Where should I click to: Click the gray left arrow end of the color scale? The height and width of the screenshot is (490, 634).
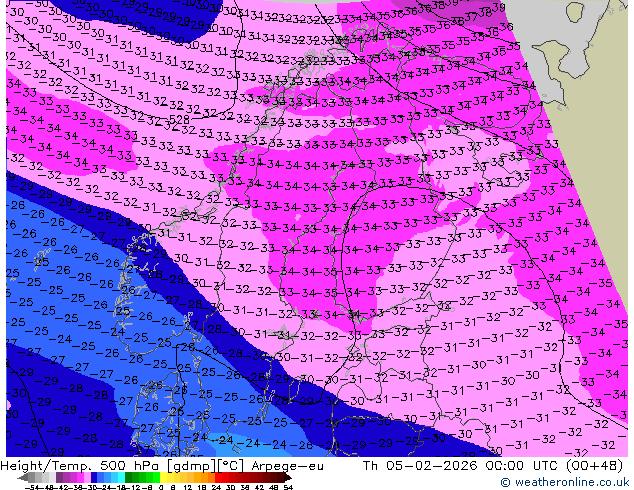pyautogui.click(x=23, y=477)
